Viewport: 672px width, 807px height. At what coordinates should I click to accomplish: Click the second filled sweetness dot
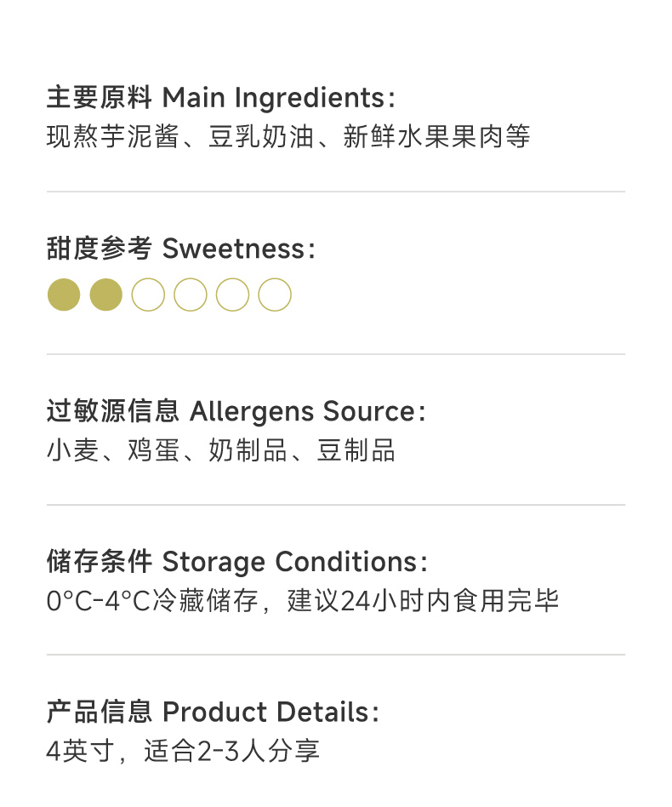(106, 295)
